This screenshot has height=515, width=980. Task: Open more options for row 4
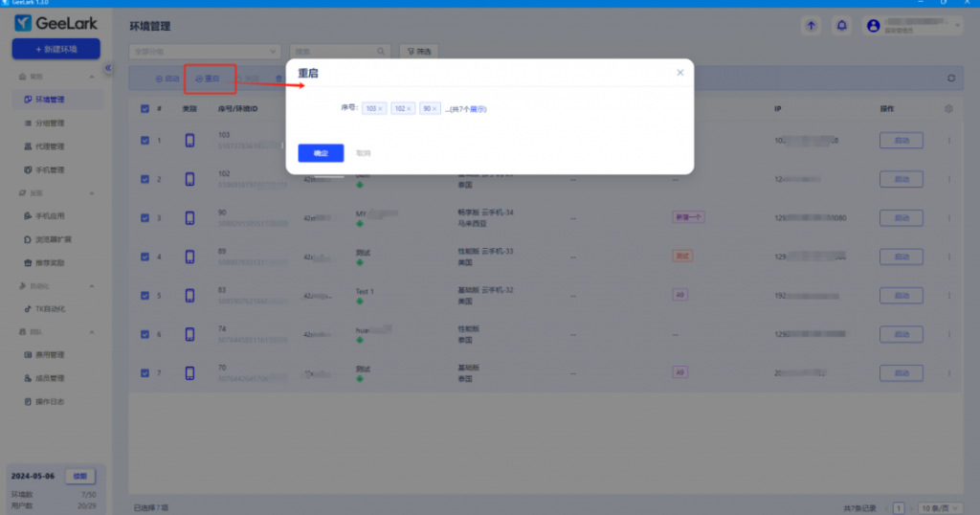click(x=948, y=257)
